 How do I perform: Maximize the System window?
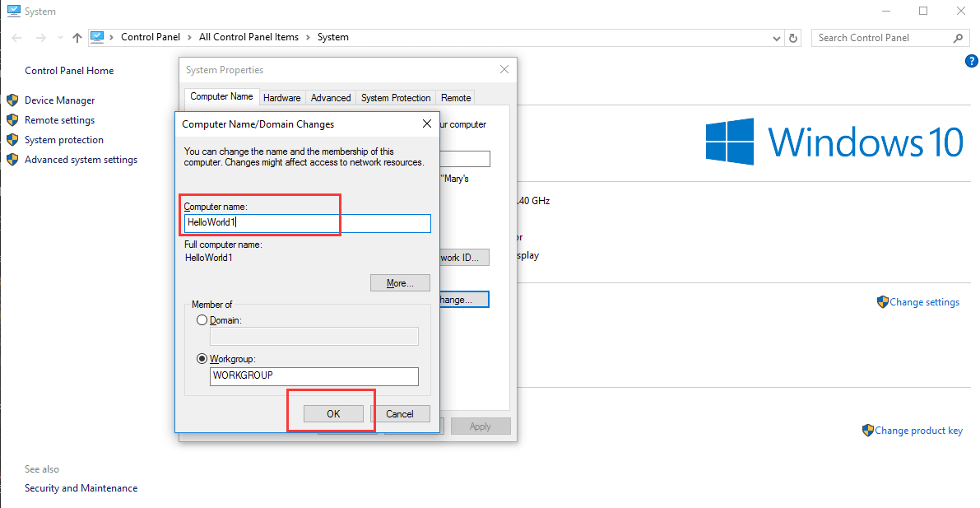click(923, 11)
